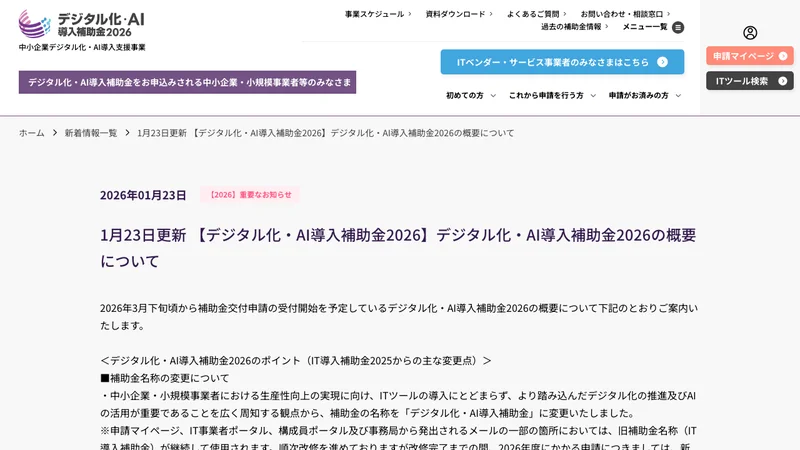Click arrow icon on ITツール検索 button
The image size is (800, 450).
tap(783, 81)
